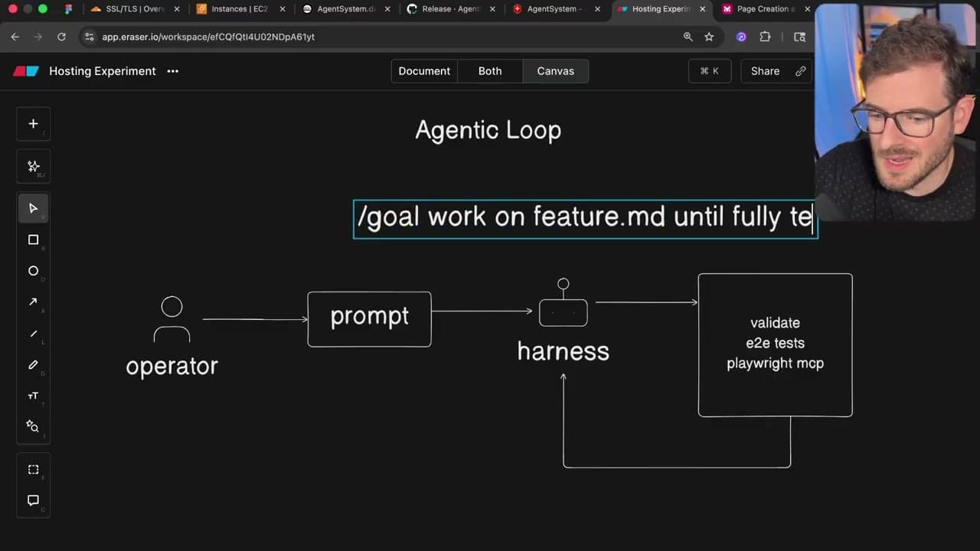Switch to Document view
The height and width of the screenshot is (551, 980).
click(424, 71)
